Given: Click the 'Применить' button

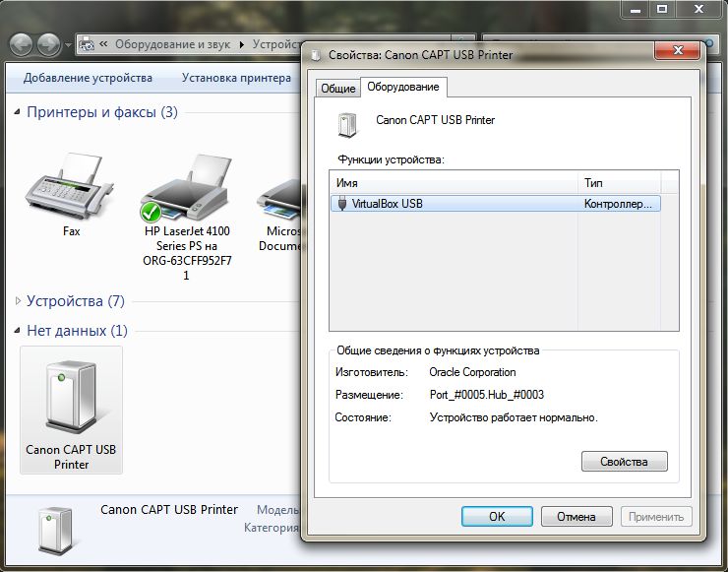Looking at the screenshot, I should pos(656,517).
